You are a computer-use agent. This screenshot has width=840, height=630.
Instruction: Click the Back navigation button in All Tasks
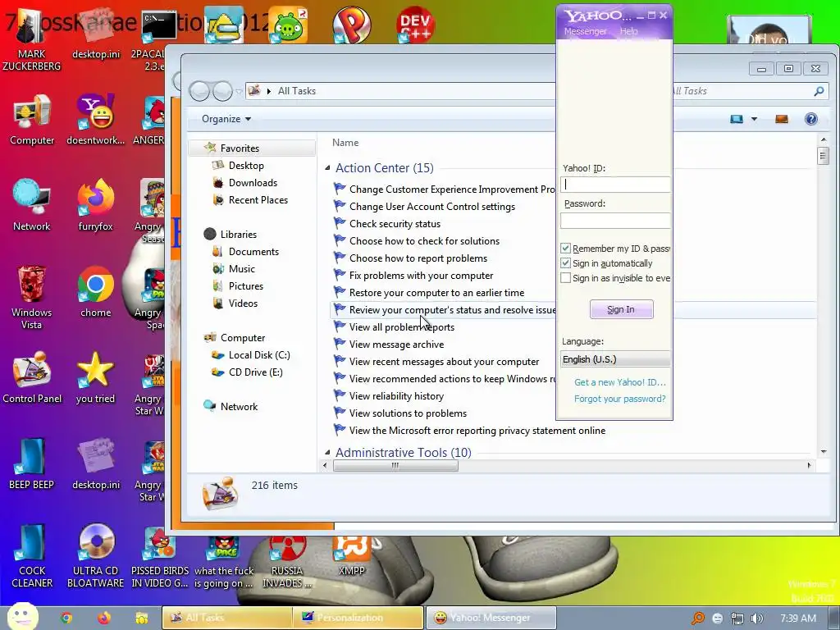coord(199,91)
